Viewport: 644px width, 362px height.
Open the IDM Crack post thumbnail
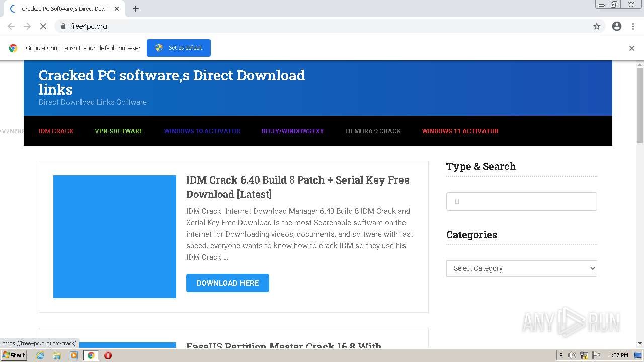pos(115,237)
